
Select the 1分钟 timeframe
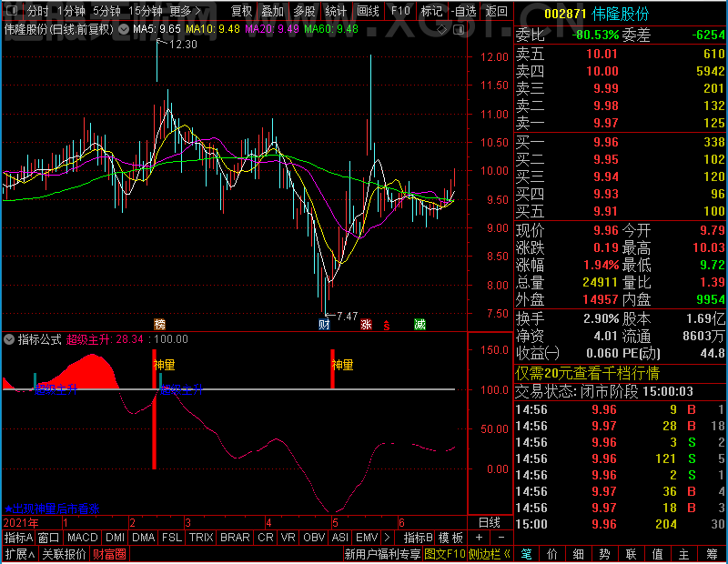point(72,11)
